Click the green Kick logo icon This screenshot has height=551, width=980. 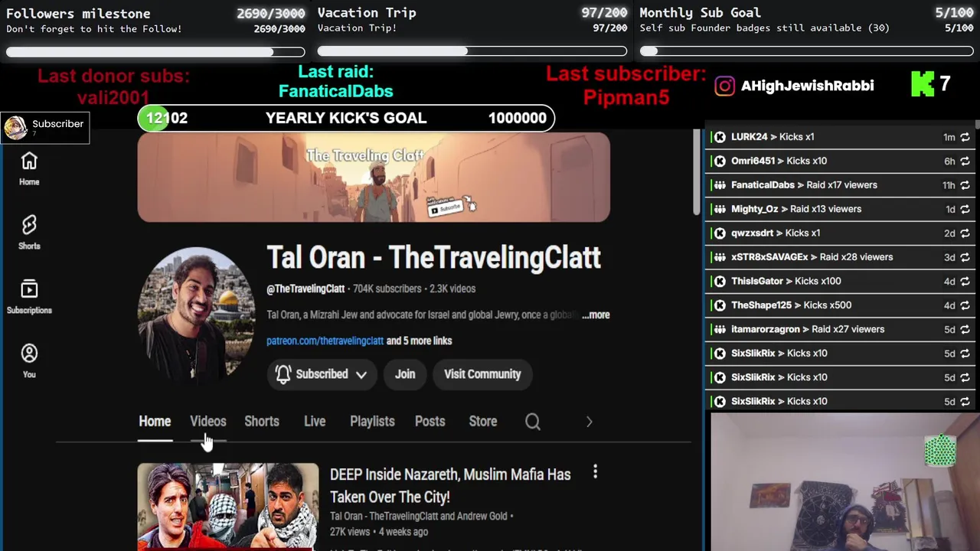(923, 84)
